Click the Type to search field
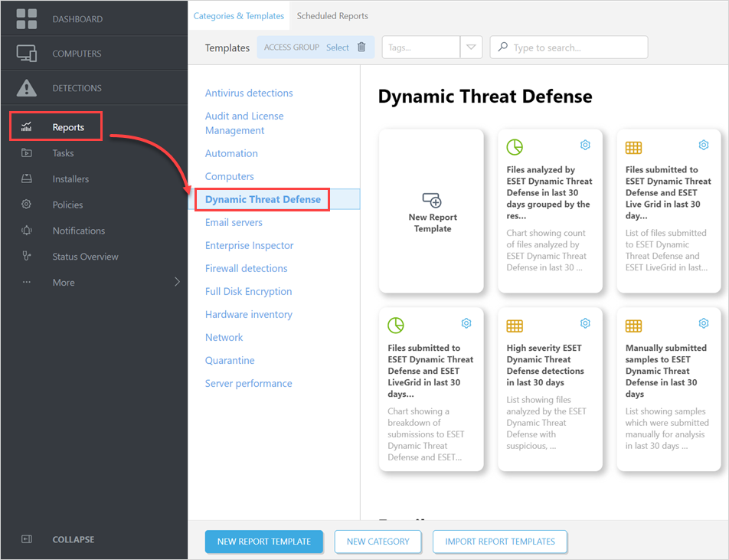Viewport: 729px width, 560px height. (569, 47)
